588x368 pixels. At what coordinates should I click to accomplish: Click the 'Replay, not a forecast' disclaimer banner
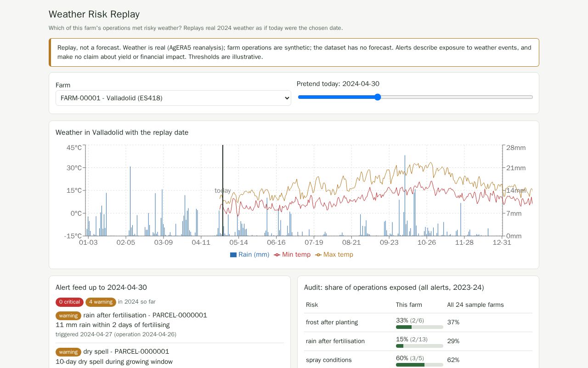click(294, 52)
